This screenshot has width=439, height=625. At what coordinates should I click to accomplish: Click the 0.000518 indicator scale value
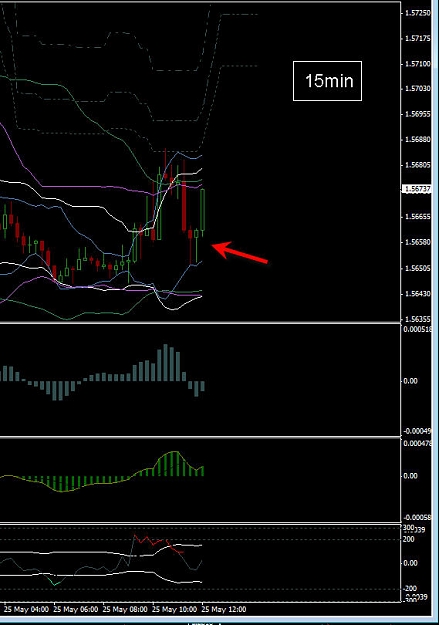[x=417, y=329]
